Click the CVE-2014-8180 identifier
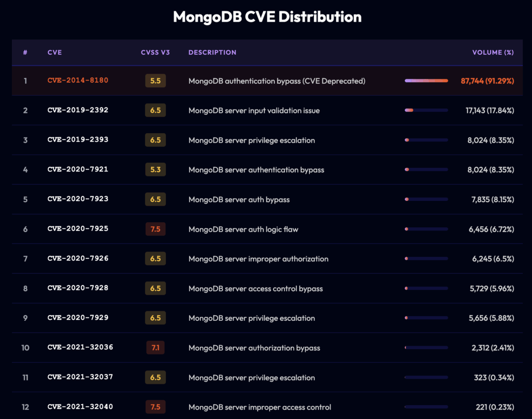Viewport: 532px width, 419px height. (77, 81)
